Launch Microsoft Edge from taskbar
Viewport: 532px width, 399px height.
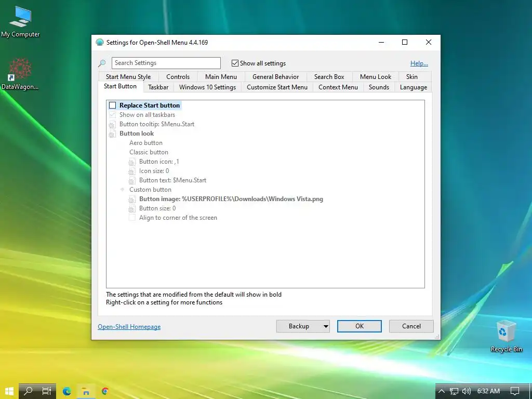[x=67, y=391]
